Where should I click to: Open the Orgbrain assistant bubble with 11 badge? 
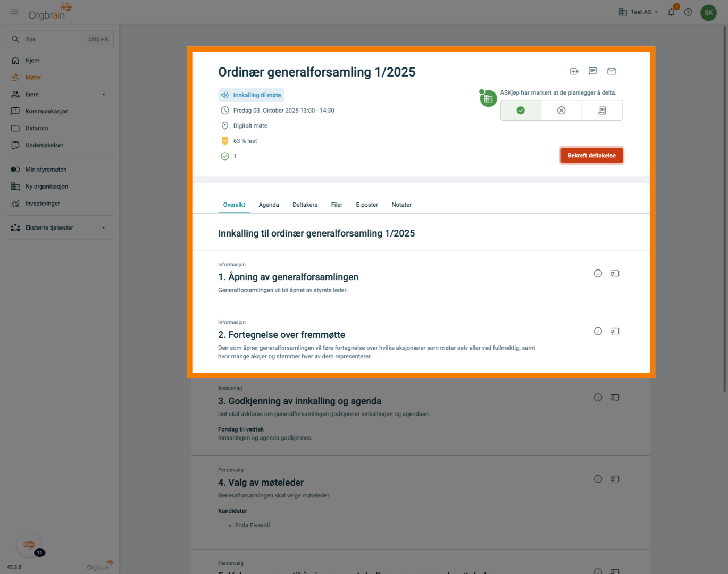[x=29, y=545]
